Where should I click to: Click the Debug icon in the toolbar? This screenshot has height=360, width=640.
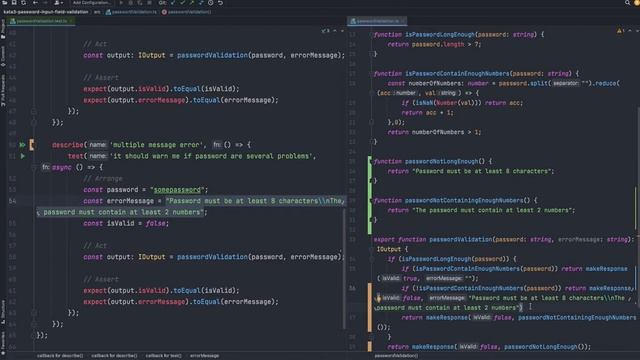tap(131, 2)
